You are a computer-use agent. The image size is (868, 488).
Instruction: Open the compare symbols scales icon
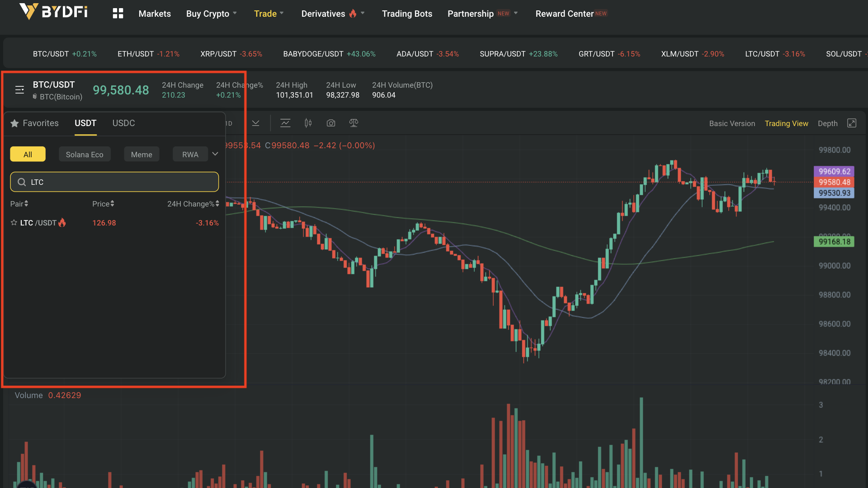tap(354, 123)
